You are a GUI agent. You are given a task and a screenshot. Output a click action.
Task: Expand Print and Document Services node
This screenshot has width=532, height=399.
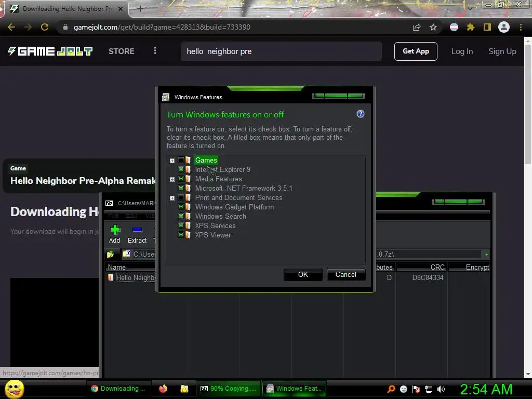(x=172, y=198)
